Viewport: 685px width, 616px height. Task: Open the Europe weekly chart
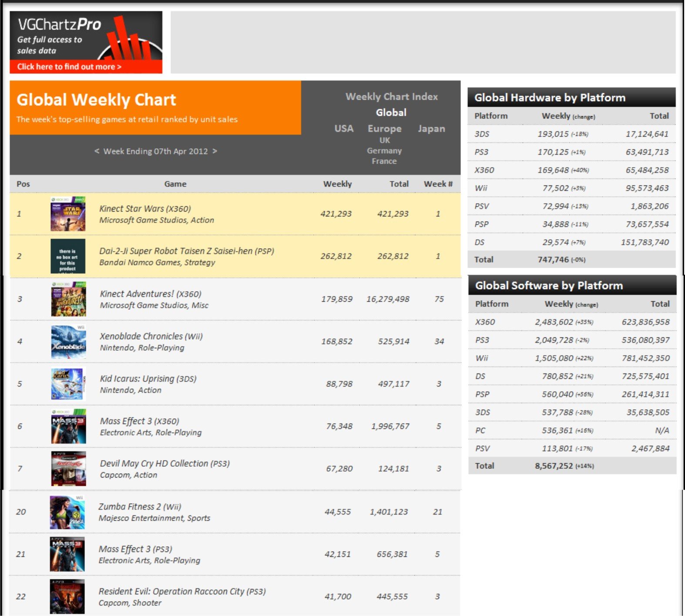(x=384, y=129)
